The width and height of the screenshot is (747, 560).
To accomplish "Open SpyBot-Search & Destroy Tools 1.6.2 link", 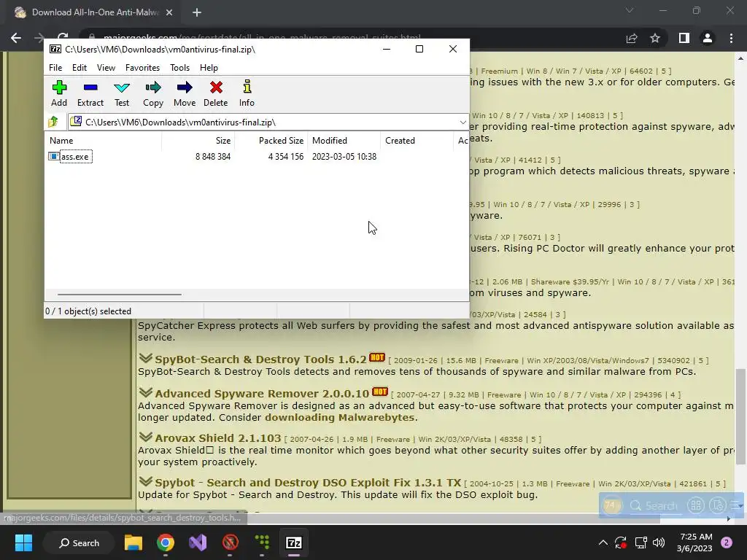I will click(260, 359).
